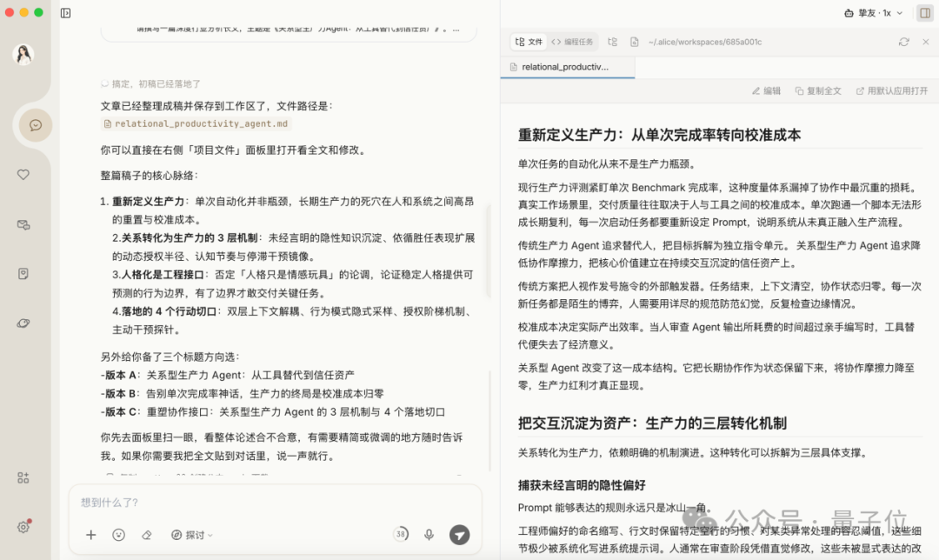Open the mail messages icon in sidebar

click(23, 225)
